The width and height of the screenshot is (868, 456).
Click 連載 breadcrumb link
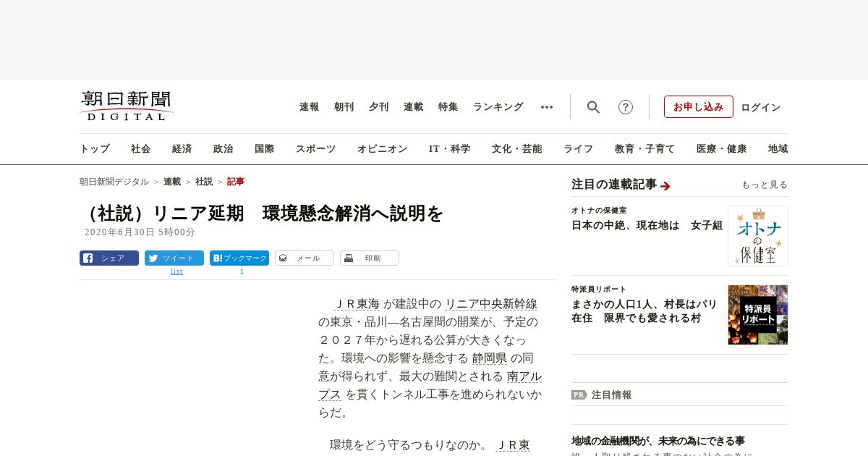[x=172, y=182]
